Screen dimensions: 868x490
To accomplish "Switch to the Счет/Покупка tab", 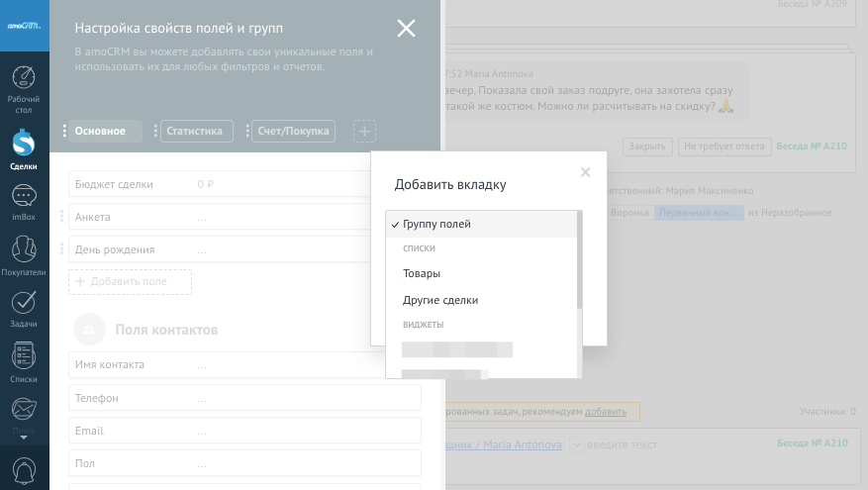I will [293, 132].
